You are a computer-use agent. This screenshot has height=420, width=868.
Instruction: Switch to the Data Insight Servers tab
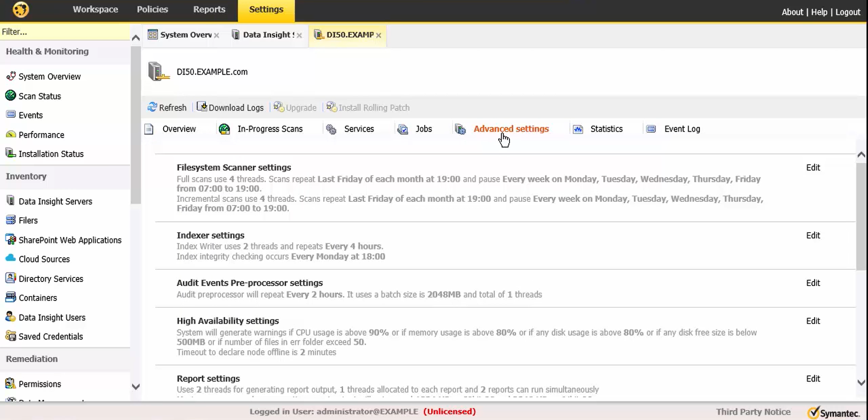click(x=266, y=35)
